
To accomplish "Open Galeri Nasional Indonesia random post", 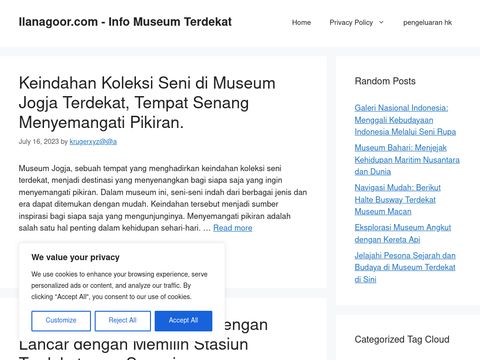I will (x=405, y=120).
